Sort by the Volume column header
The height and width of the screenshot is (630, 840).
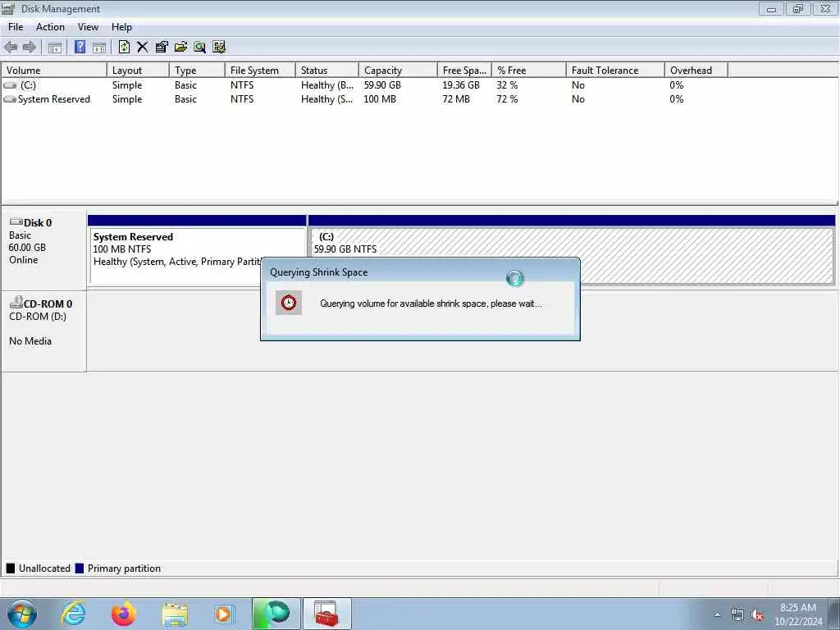[x=54, y=71]
